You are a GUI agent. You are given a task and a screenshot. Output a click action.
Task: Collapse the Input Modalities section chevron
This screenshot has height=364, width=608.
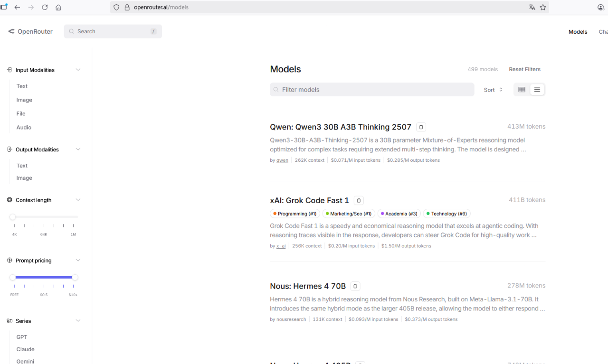click(x=78, y=70)
